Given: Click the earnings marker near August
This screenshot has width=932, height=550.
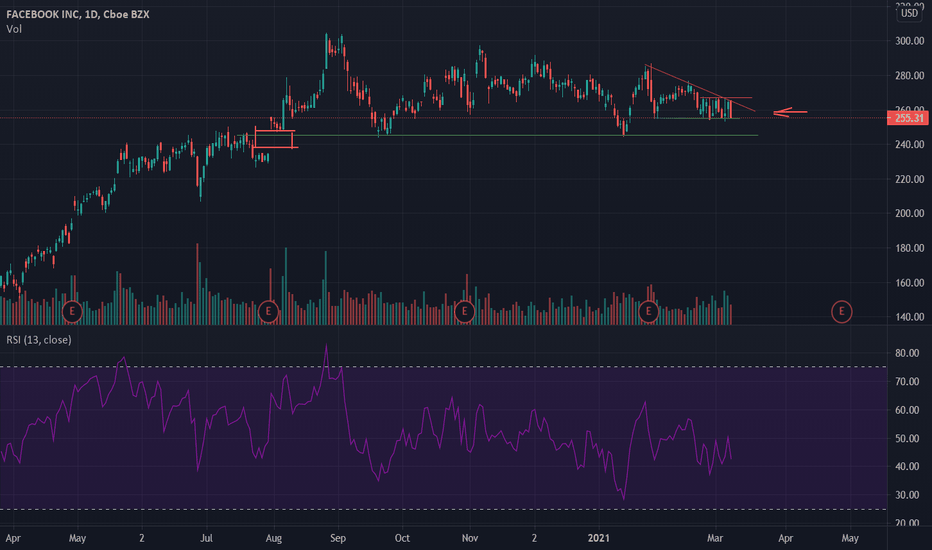Looking at the screenshot, I should pyautogui.click(x=269, y=311).
